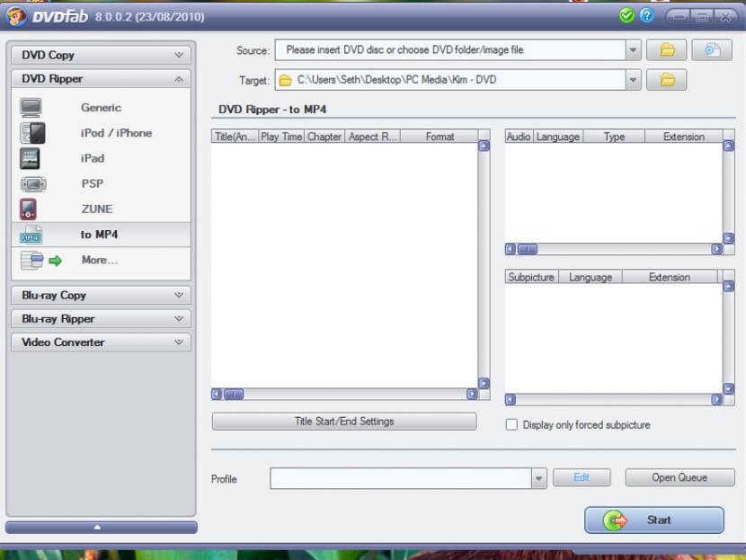Viewport: 746px width, 560px height.
Task: Click scroll left arrow under Audio list
Action: pos(510,249)
